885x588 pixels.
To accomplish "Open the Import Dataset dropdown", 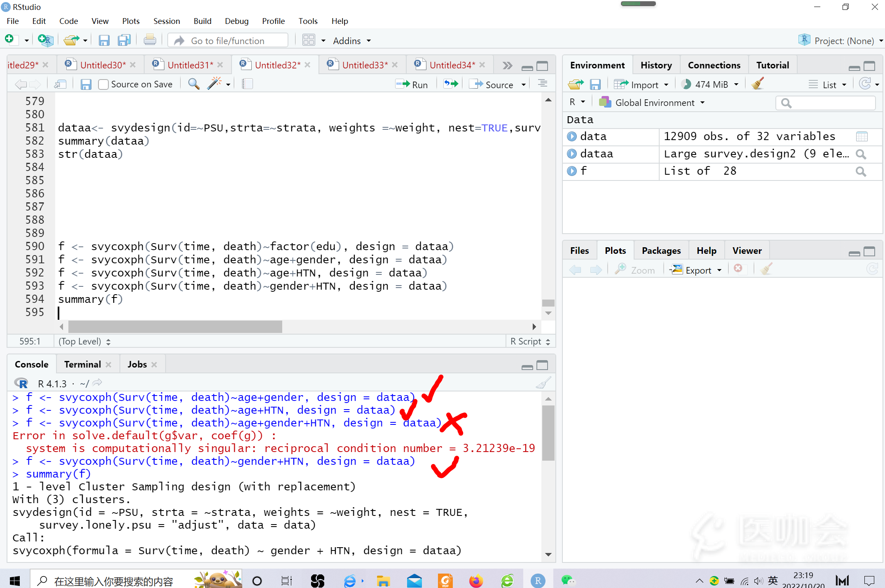I will pos(641,84).
